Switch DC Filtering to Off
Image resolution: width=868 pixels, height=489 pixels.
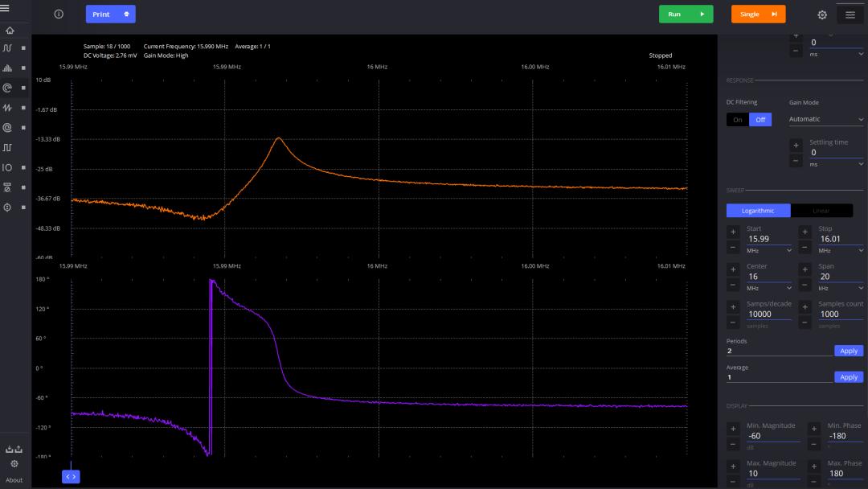760,120
